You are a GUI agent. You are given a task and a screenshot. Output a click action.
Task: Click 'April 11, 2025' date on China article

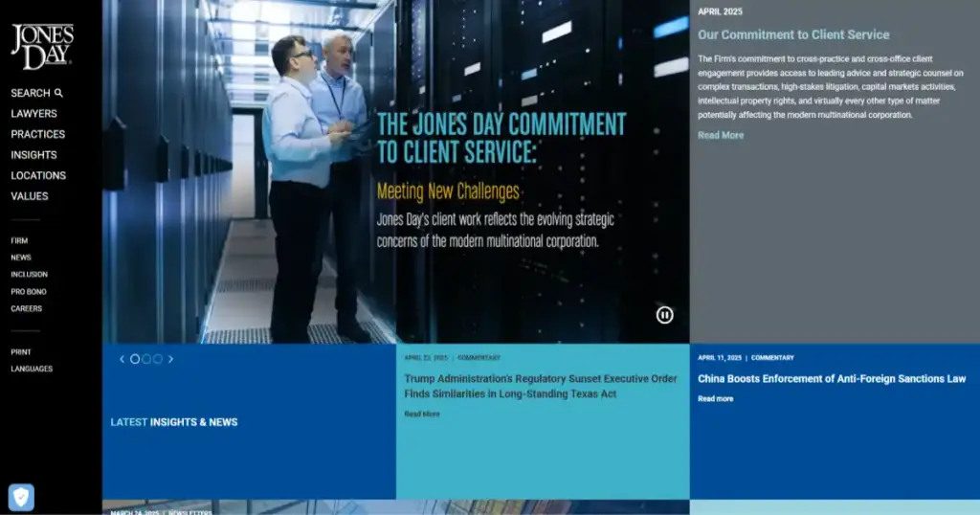click(720, 358)
